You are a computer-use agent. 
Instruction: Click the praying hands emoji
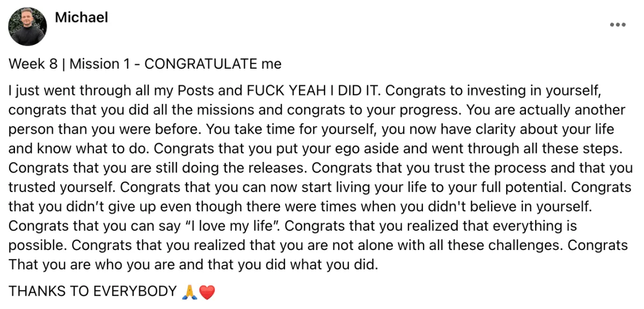point(189,292)
